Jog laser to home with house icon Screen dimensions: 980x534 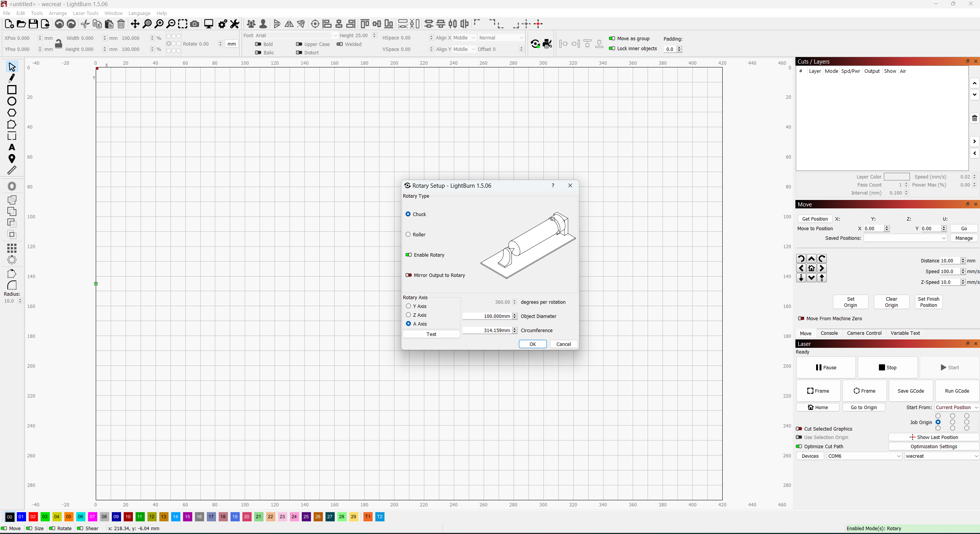(811, 268)
